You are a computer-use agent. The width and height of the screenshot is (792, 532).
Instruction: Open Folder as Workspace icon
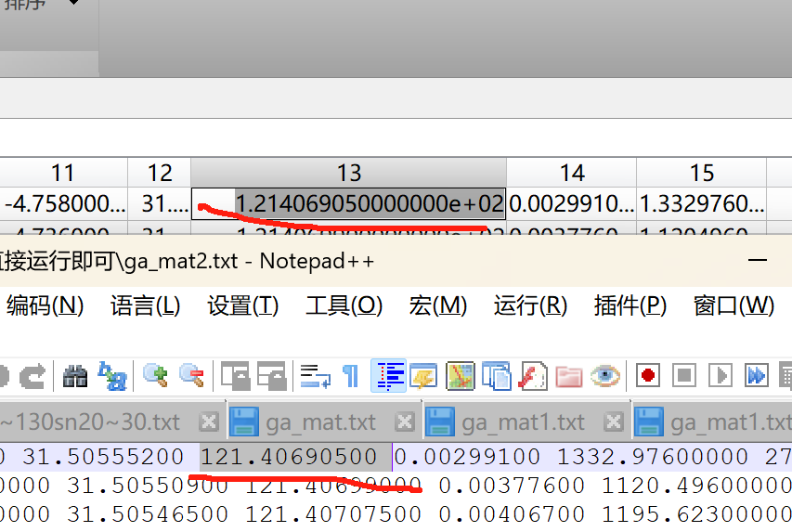(569, 377)
